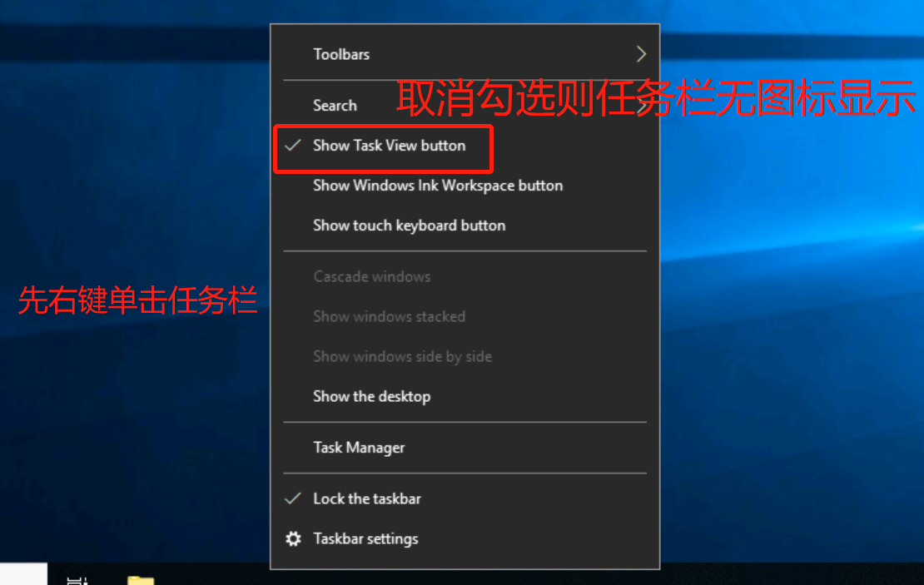Select Show the desktop
This screenshot has width=924, height=585.
(371, 397)
